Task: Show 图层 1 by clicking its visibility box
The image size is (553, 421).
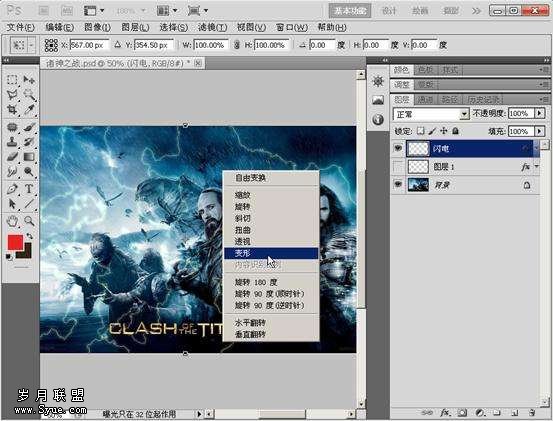Action: [x=398, y=166]
